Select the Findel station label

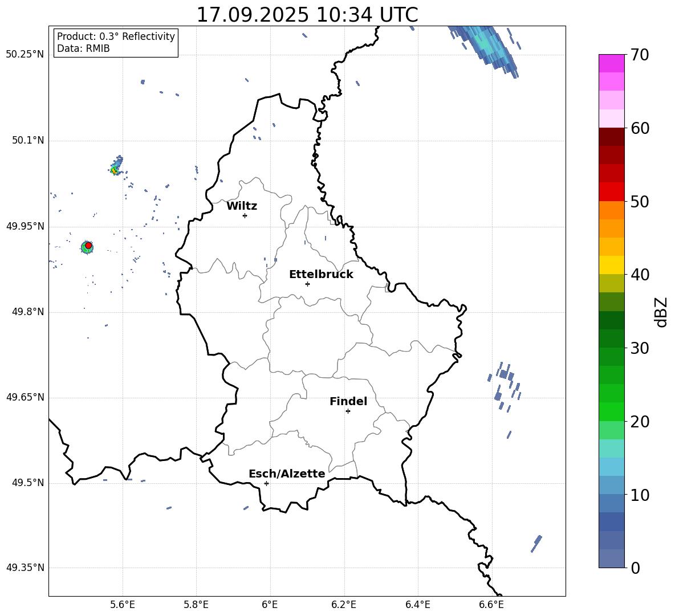(348, 401)
